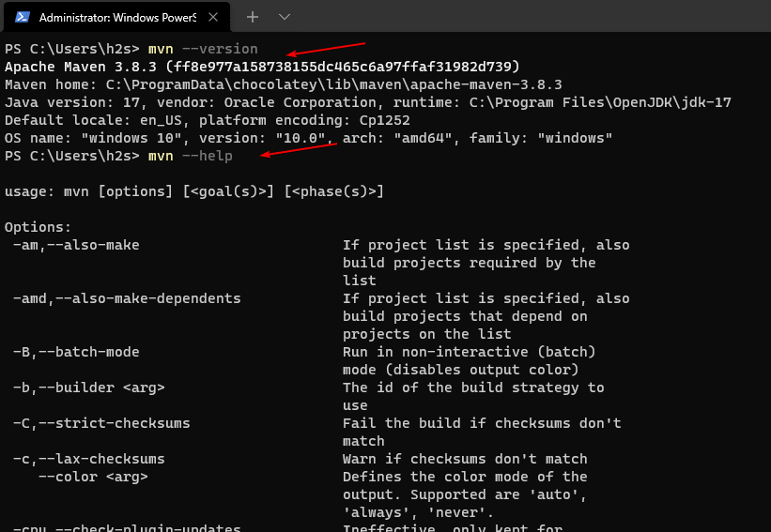Click 'Defines the color mode of the' text

pyautogui.click(x=465, y=477)
